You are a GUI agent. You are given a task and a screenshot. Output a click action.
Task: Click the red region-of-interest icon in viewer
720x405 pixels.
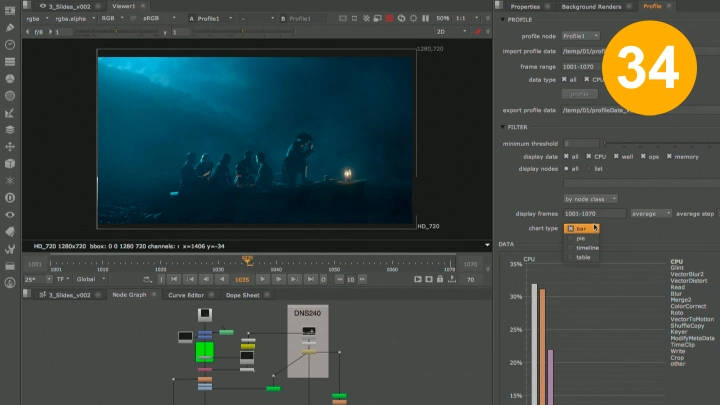(x=389, y=18)
